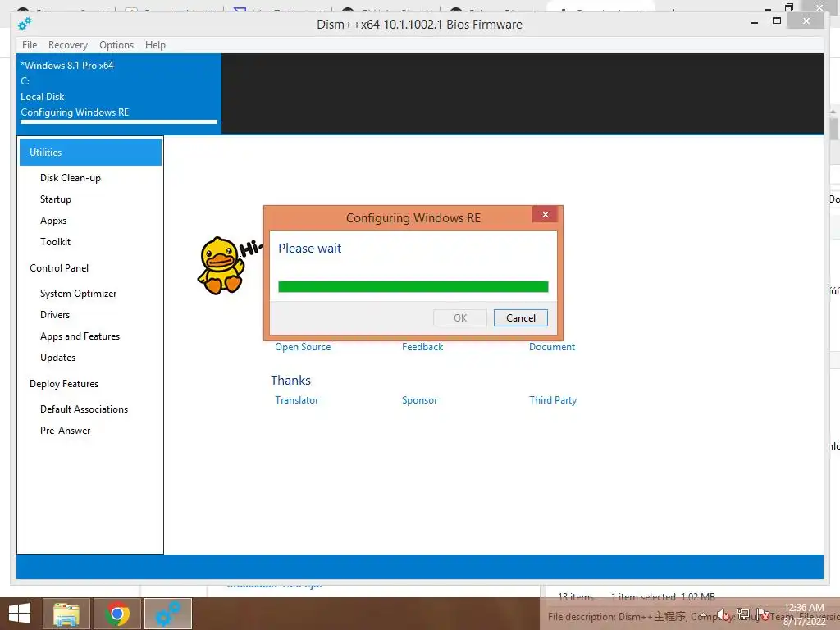This screenshot has width=840, height=630.
Task: Select the Control Panel section
Action: click(59, 268)
